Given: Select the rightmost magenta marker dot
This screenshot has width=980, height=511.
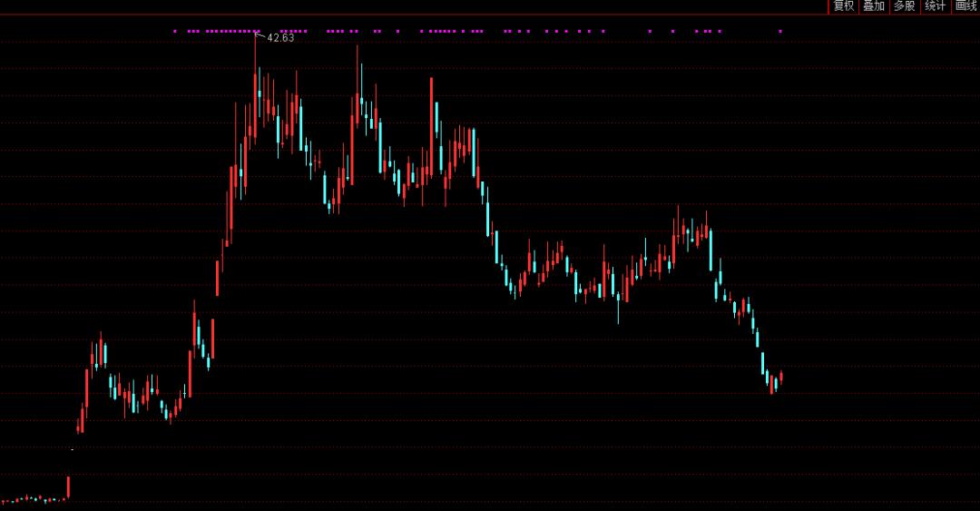Looking at the screenshot, I should (x=780, y=32).
